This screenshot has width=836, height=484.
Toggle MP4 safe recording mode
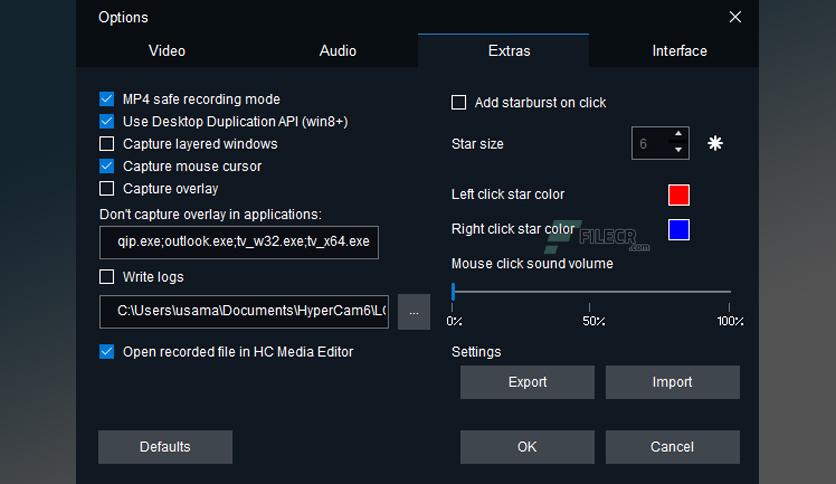click(107, 99)
